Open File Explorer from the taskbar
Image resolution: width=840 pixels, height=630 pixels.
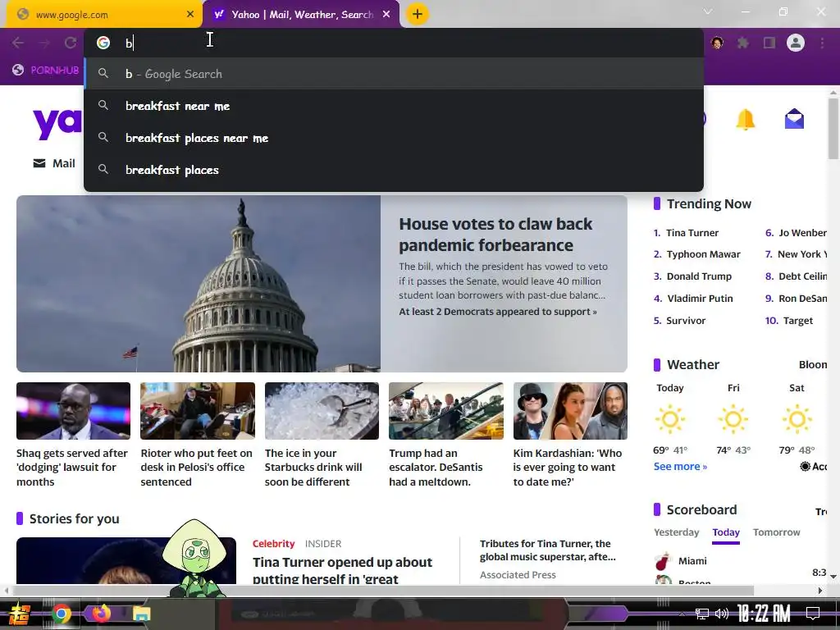point(141,614)
